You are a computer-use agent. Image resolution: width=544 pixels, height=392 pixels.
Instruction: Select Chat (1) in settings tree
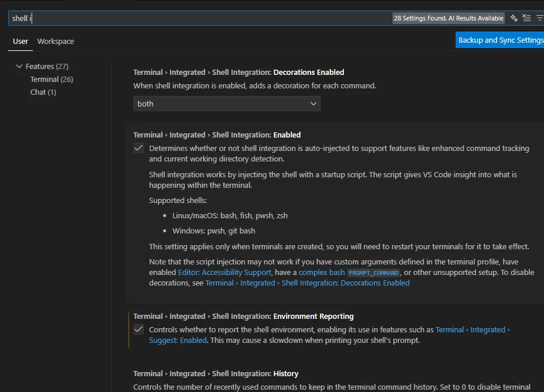pos(43,92)
